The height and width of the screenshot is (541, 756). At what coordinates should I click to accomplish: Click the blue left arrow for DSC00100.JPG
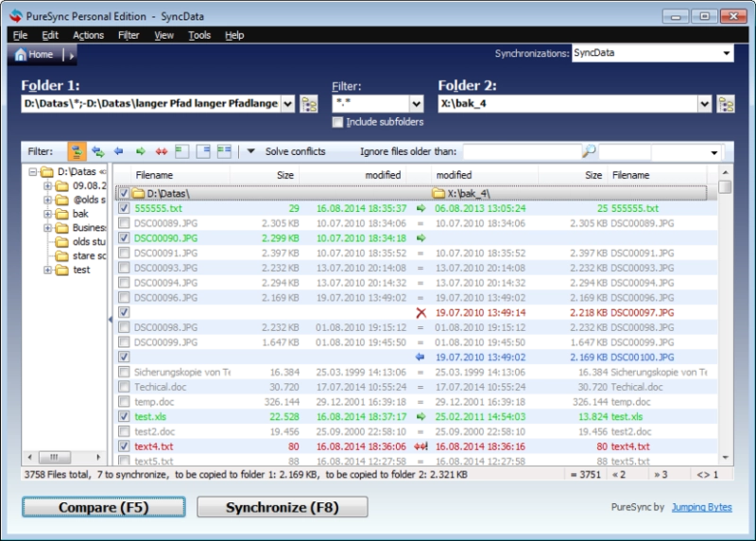pyautogui.click(x=420, y=358)
